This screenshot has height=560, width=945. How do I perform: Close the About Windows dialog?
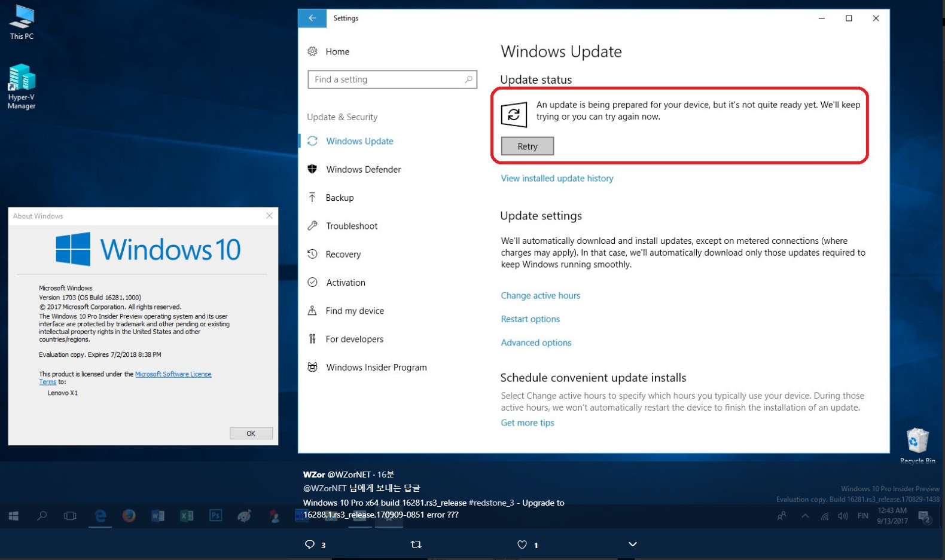(269, 216)
